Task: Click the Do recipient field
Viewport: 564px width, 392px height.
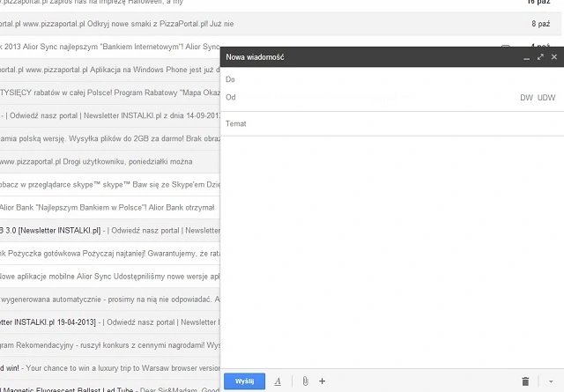Action: (x=392, y=79)
